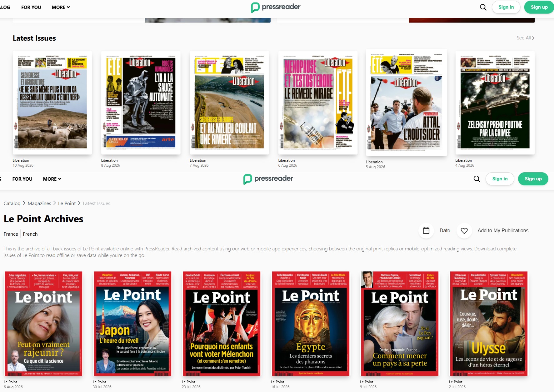Click the pressreader logo above Latest Issues
The height and width of the screenshot is (392, 554).
tap(276, 7)
